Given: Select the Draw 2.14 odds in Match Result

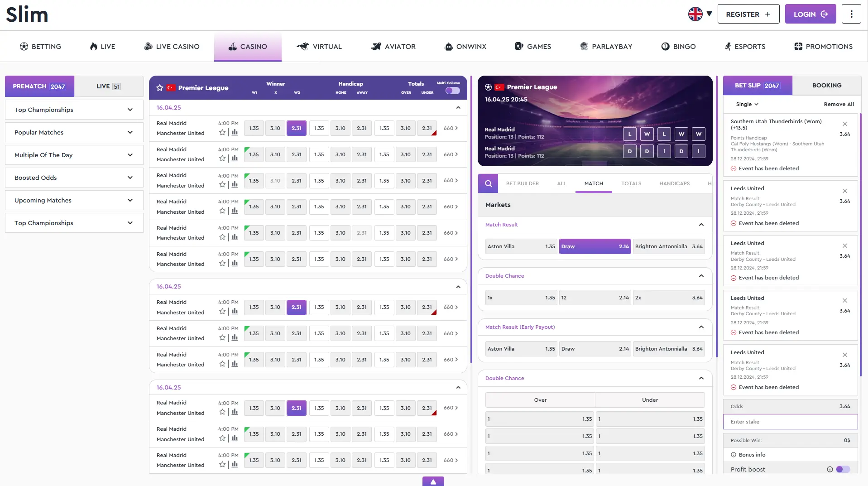Looking at the screenshot, I should (595, 246).
